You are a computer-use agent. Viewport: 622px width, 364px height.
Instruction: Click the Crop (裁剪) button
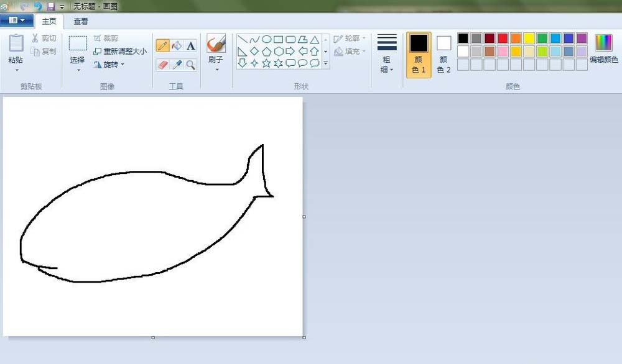(x=106, y=38)
